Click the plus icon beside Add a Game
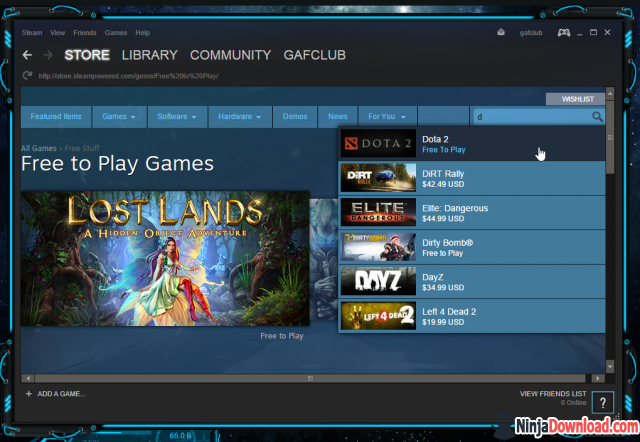 coord(29,393)
